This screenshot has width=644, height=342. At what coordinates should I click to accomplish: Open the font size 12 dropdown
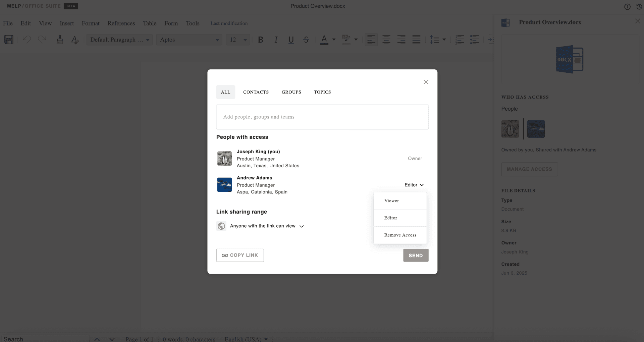click(238, 40)
